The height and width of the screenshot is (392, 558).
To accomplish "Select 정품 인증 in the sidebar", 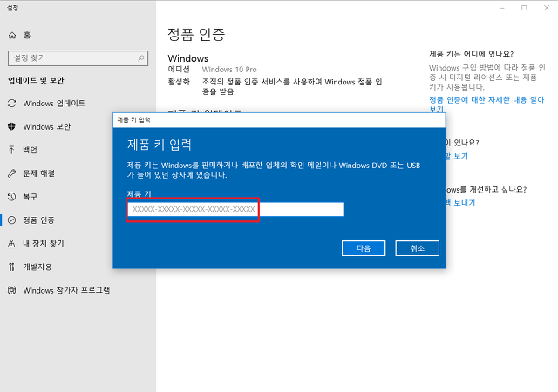I will (x=38, y=220).
